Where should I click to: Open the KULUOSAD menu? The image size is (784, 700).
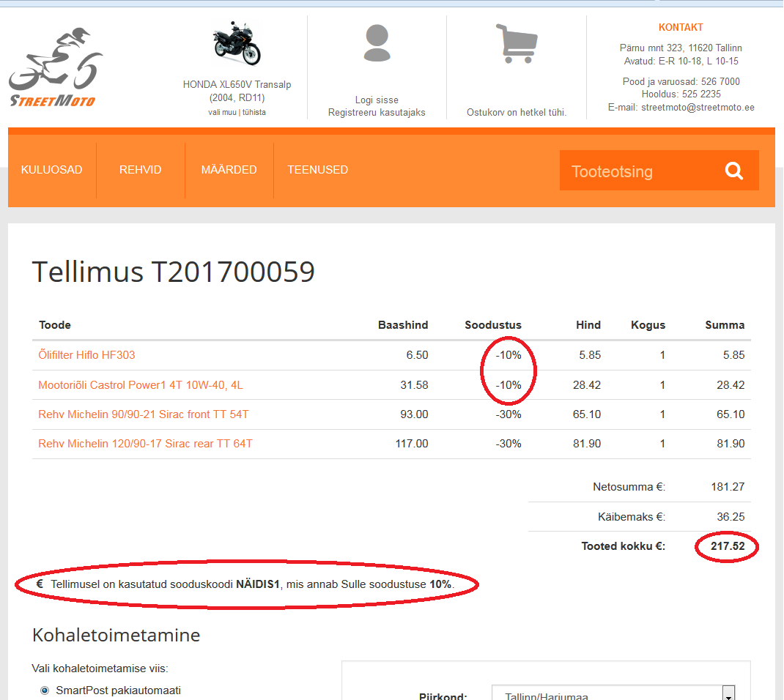(x=51, y=170)
